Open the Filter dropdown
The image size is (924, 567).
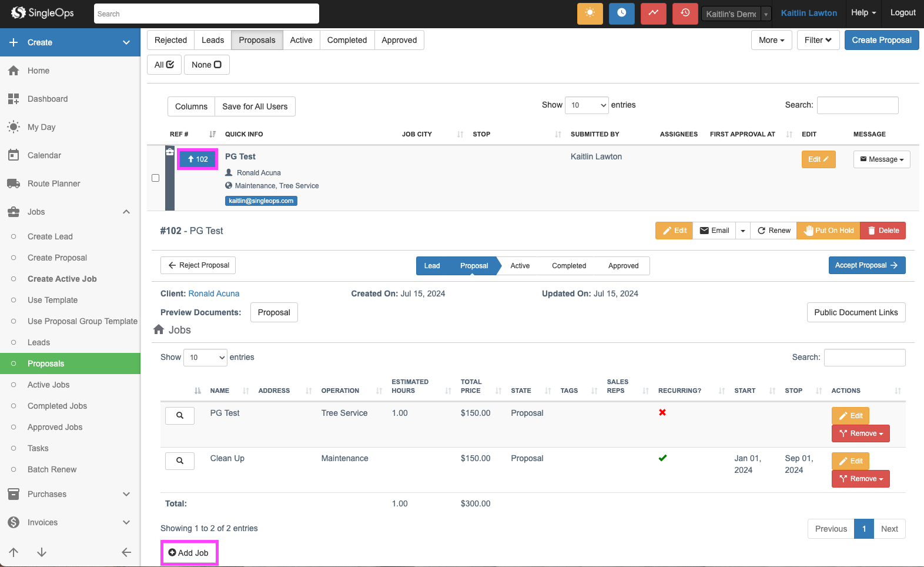pyautogui.click(x=818, y=40)
